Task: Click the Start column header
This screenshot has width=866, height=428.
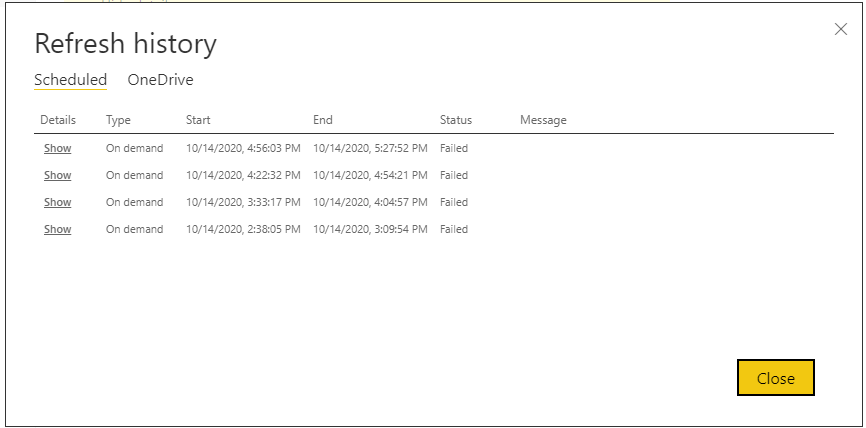Action: 198,120
